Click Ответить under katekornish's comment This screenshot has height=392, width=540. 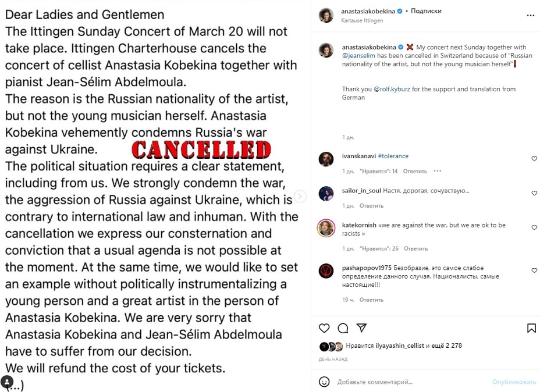(x=415, y=248)
